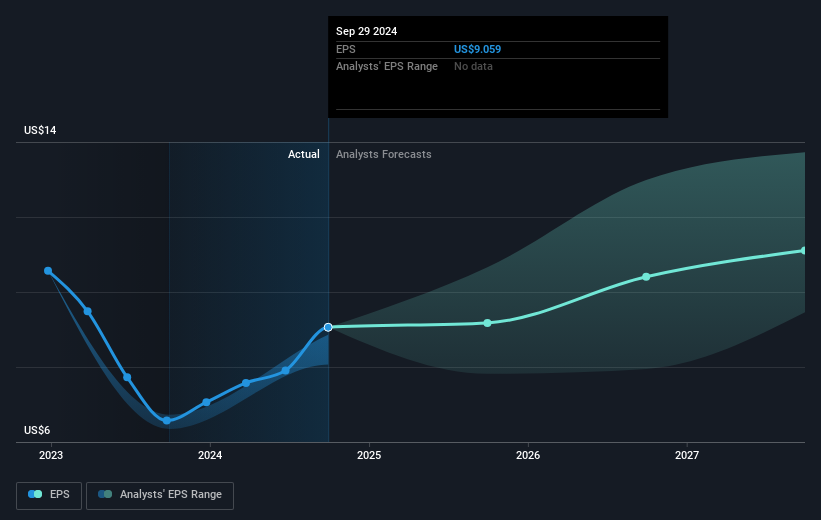Click the forecast data point before 2026

point(487,323)
